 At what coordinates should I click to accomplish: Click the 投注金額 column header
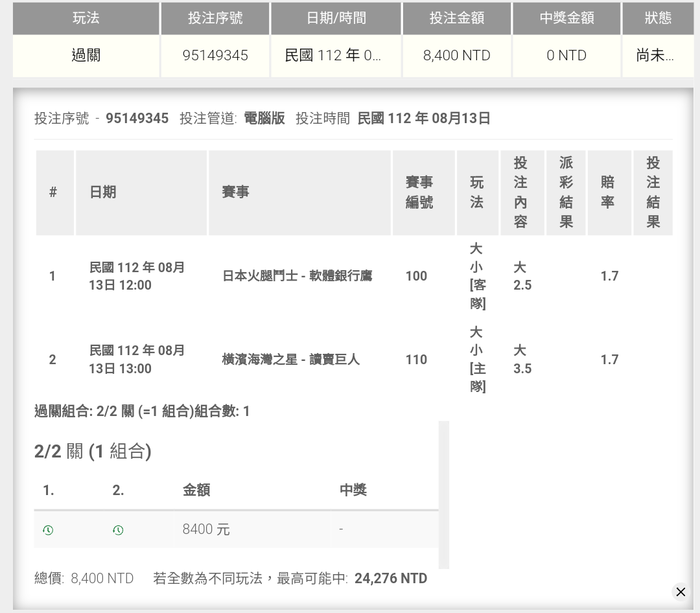pyautogui.click(x=456, y=18)
